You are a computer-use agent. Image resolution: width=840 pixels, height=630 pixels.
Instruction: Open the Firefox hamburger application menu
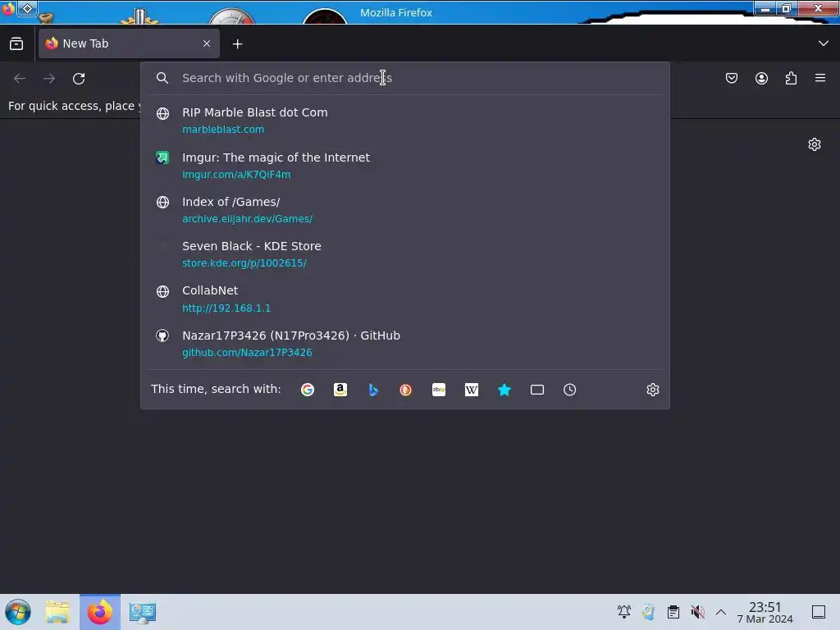click(820, 78)
